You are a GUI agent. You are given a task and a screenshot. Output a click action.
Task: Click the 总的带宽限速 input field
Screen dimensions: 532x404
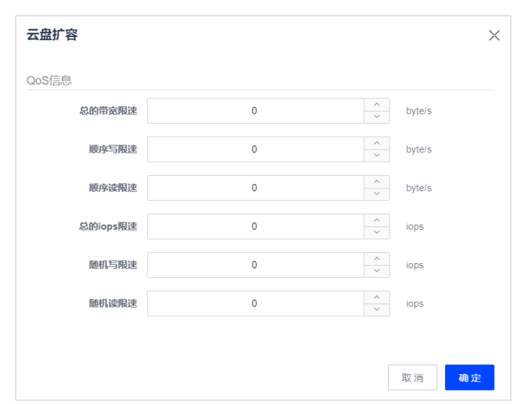coord(256,111)
